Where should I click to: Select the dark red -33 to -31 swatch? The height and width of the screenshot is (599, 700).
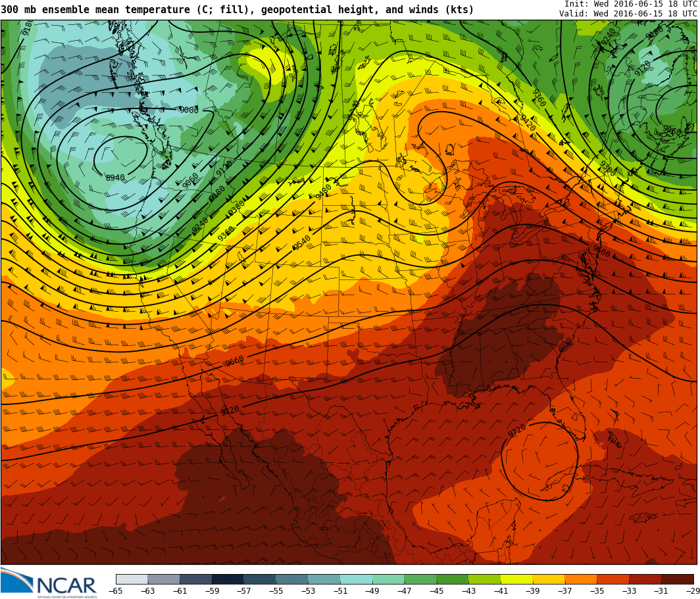645,579
